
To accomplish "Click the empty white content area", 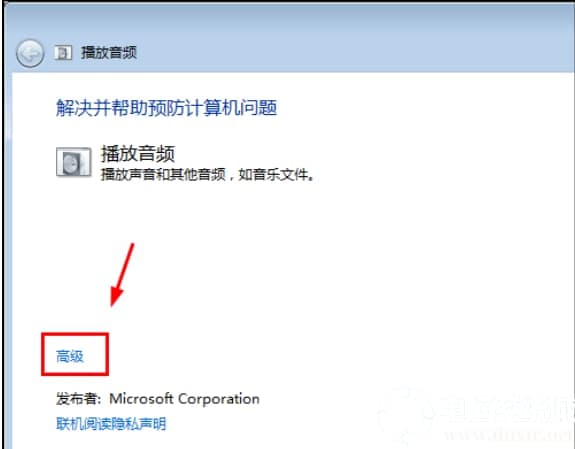I will [x=367, y=257].
